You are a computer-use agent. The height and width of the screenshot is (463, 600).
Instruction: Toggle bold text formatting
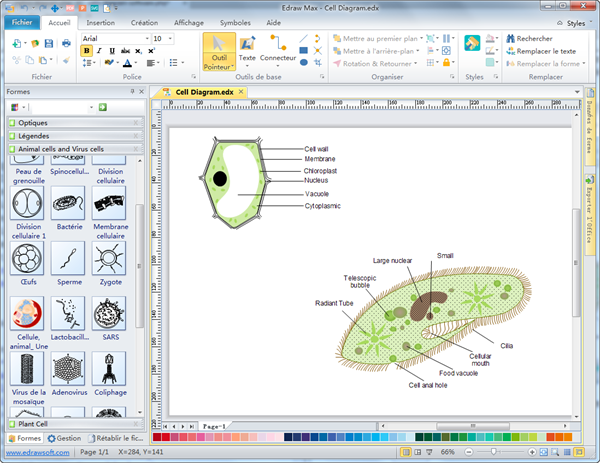point(86,50)
